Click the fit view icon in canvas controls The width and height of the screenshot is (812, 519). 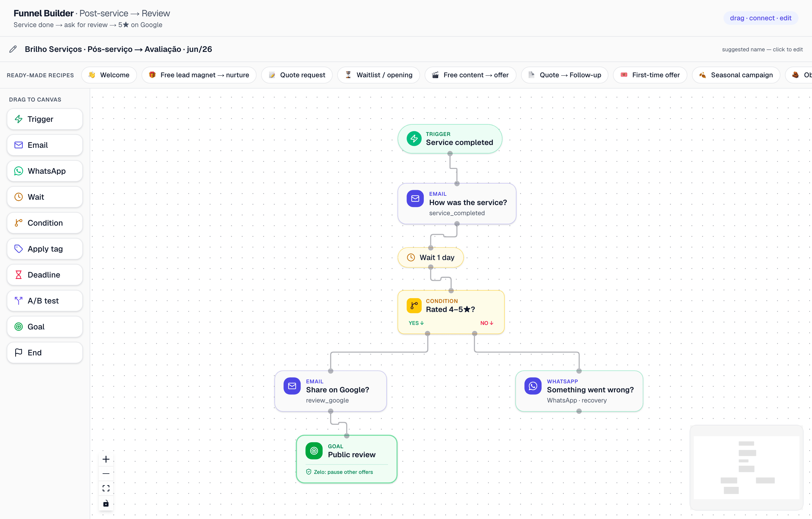click(106, 488)
